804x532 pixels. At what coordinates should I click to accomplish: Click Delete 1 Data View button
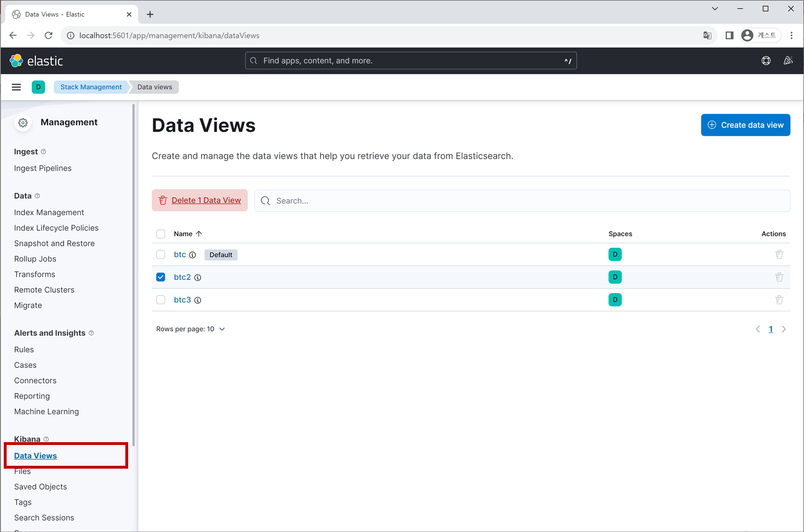(x=200, y=201)
